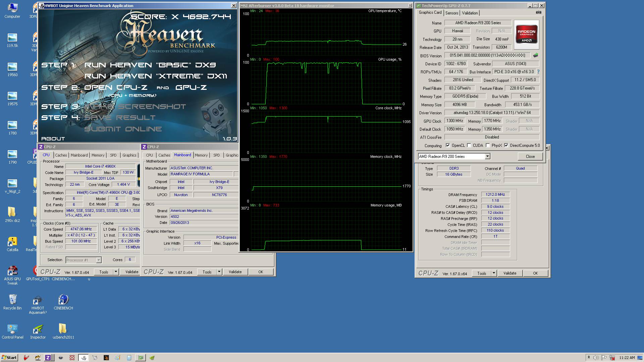Open About in the HWBOT Heaven app

tap(53, 138)
